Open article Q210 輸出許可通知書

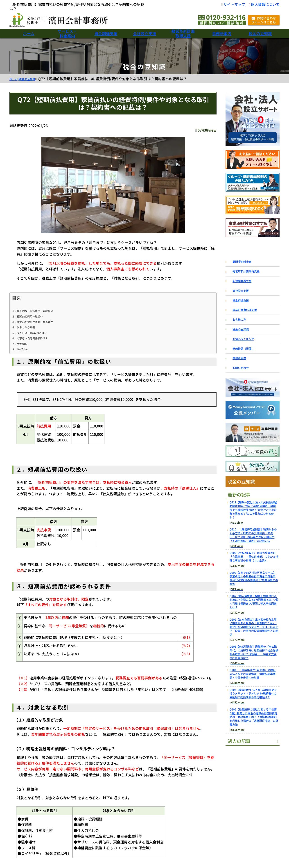[253, 535]
